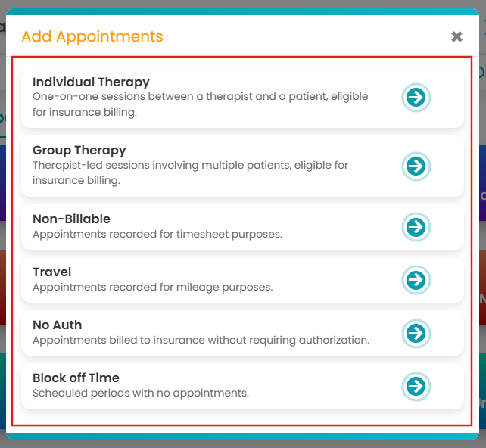Click the 'Scheduled periods with no appointments' text
The image size is (486, 448).
click(x=141, y=393)
